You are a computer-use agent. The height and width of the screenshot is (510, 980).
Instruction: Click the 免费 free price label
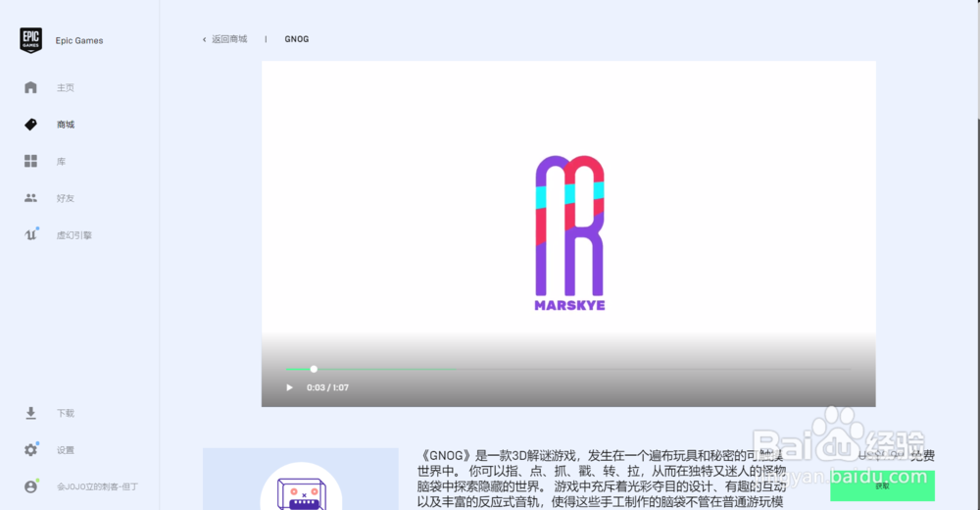[921, 455]
